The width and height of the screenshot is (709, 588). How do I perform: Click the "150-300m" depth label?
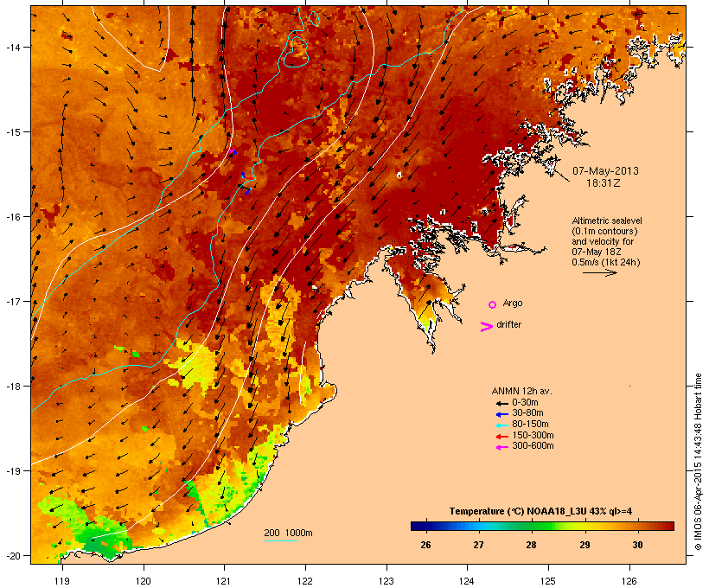[533, 435]
